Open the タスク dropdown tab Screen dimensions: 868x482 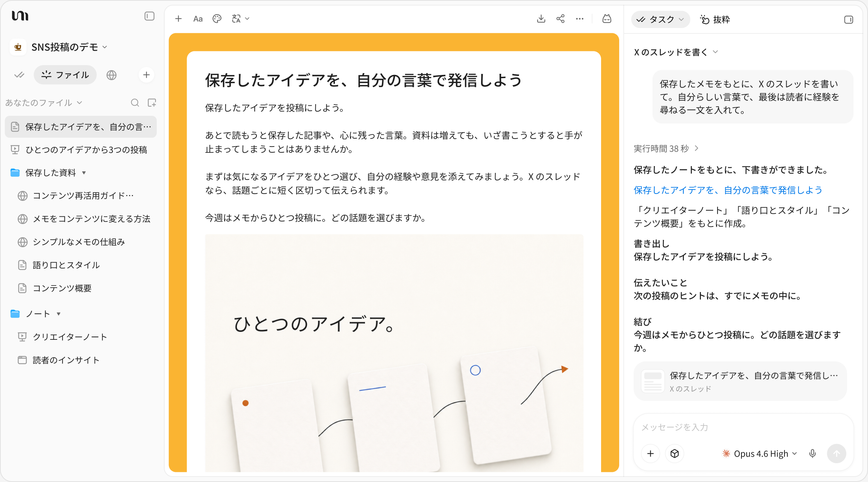(x=660, y=20)
